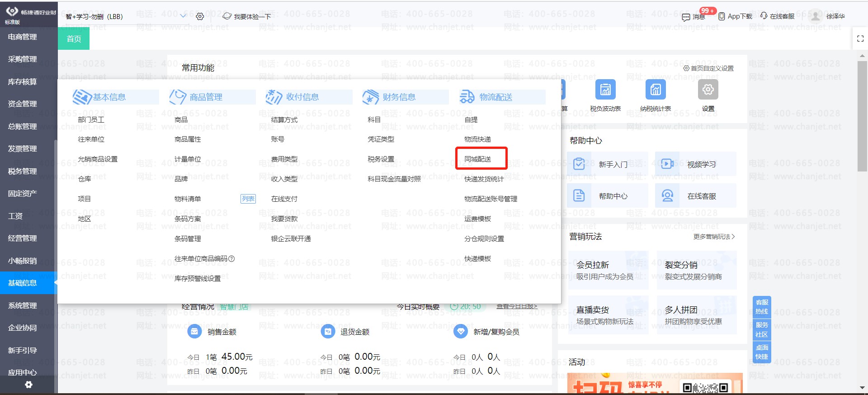Click the scrollbar down arrow
Image resolution: width=868 pixels, height=395 pixels.
(862, 388)
